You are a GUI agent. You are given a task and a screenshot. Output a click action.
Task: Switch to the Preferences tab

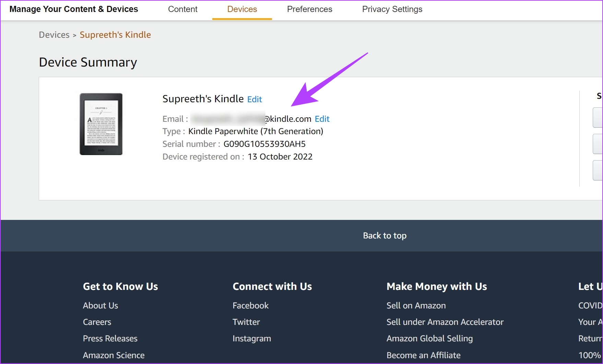tap(309, 9)
